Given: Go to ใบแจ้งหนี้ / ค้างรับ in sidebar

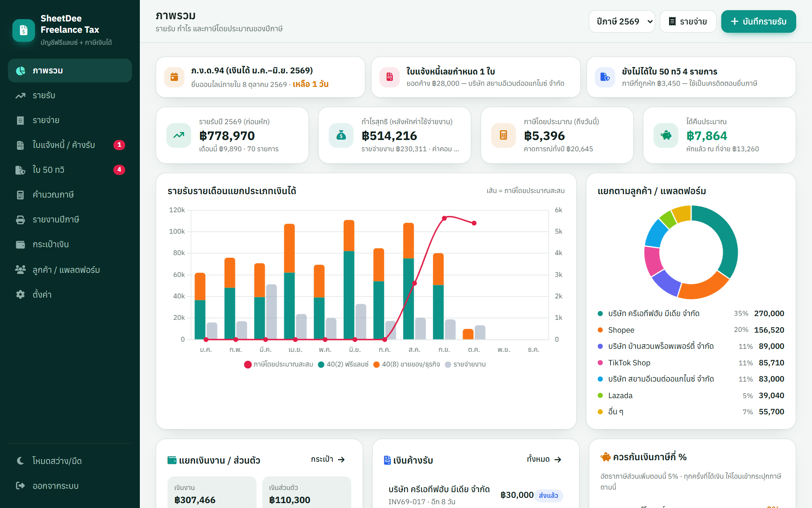Looking at the screenshot, I should tap(70, 145).
